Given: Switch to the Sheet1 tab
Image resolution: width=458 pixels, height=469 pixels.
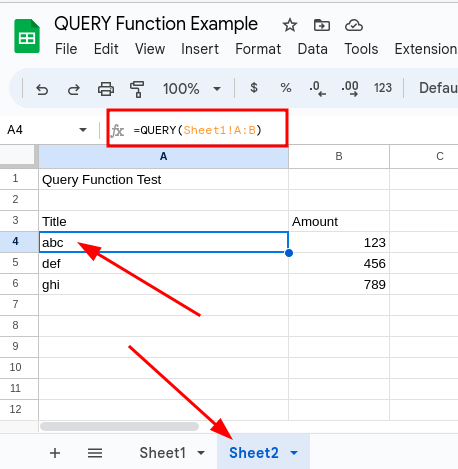Looking at the screenshot, I should 162,453.
